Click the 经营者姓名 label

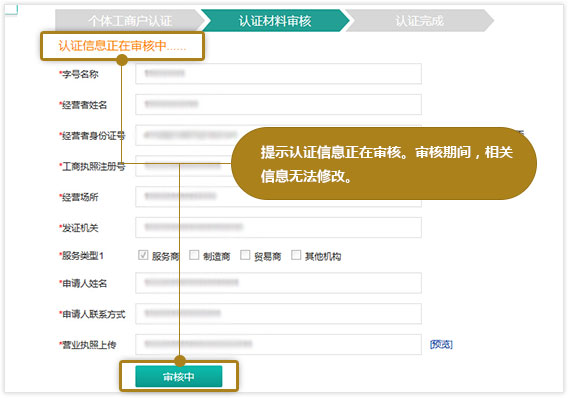pos(83,105)
